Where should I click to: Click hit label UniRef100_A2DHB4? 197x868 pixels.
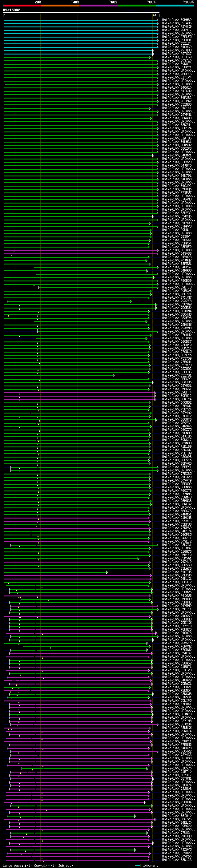[177, 802]
